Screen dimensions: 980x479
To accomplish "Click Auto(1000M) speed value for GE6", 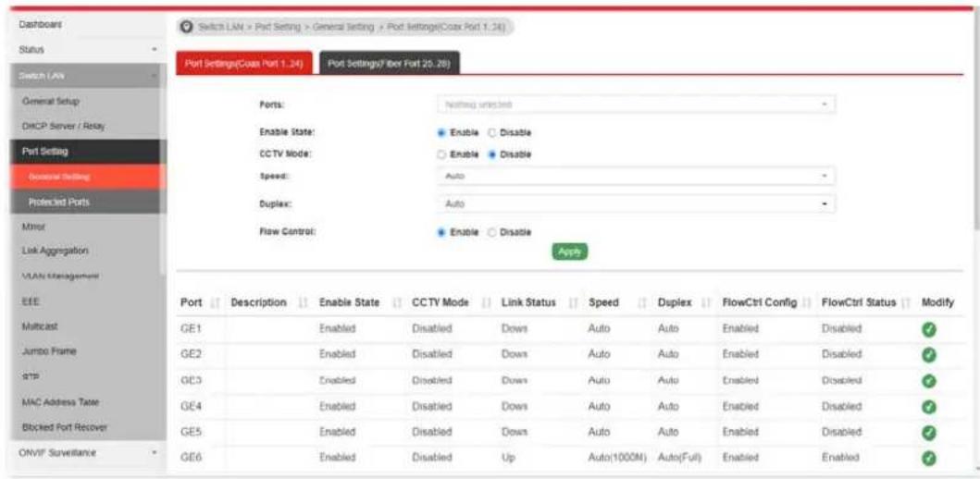I will pyautogui.click(x=616, y=459).
